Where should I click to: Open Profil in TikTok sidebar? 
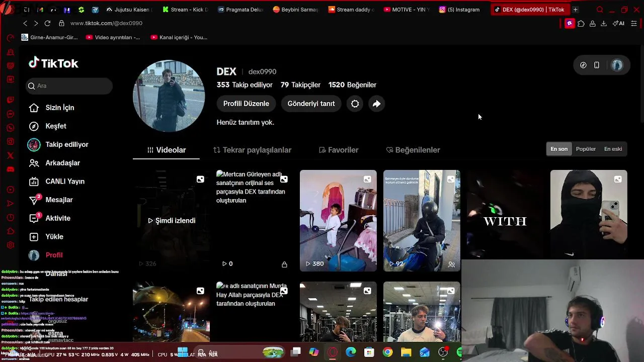point(45,255)
